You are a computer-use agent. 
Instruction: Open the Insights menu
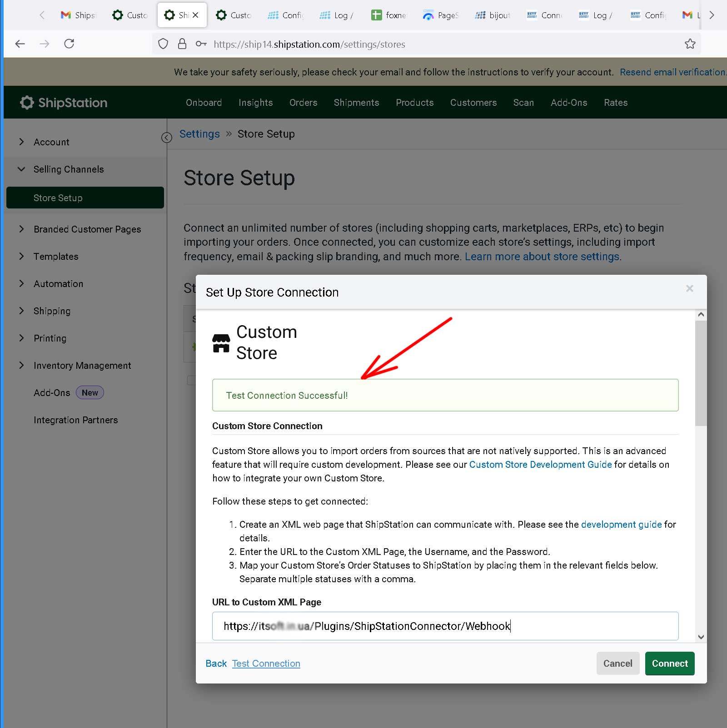(x=256, y=103)
